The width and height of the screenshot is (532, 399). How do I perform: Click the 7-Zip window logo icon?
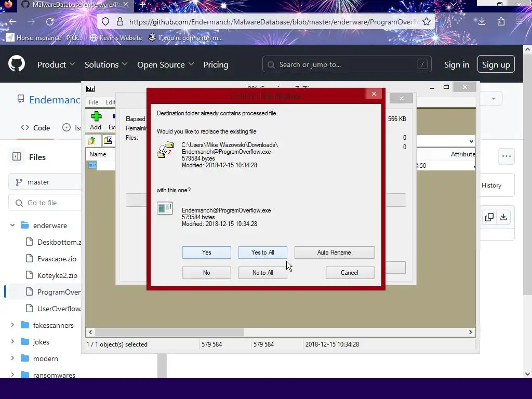tap(90, 89)
